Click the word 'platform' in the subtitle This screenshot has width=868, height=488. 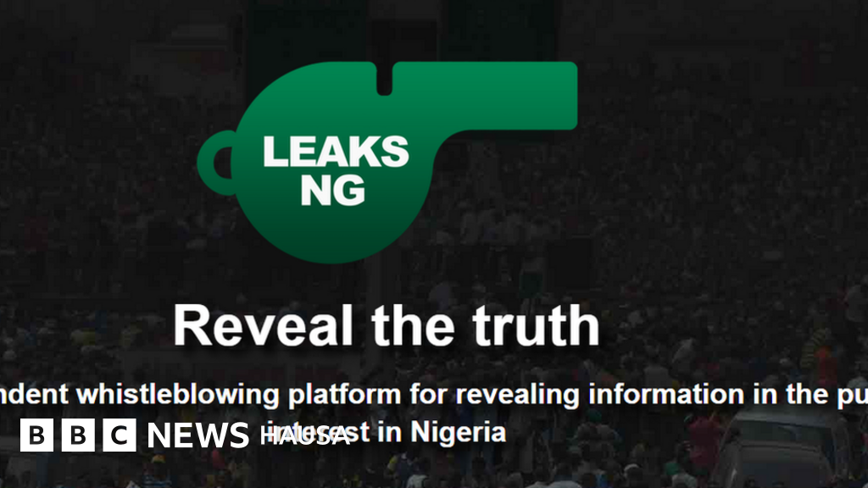344,395
